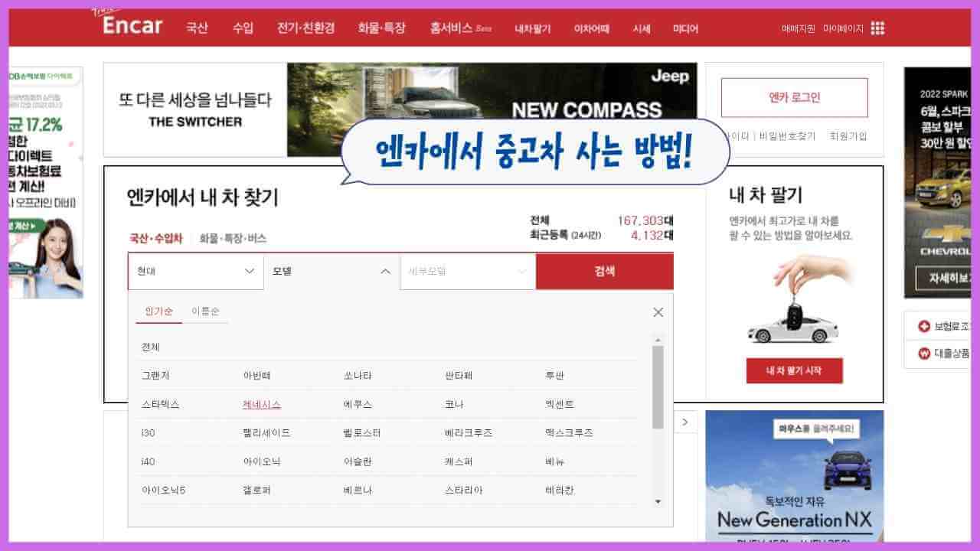Click the carousel next arrow
This screenshot has width=980, height=551.
coord(684,422)
